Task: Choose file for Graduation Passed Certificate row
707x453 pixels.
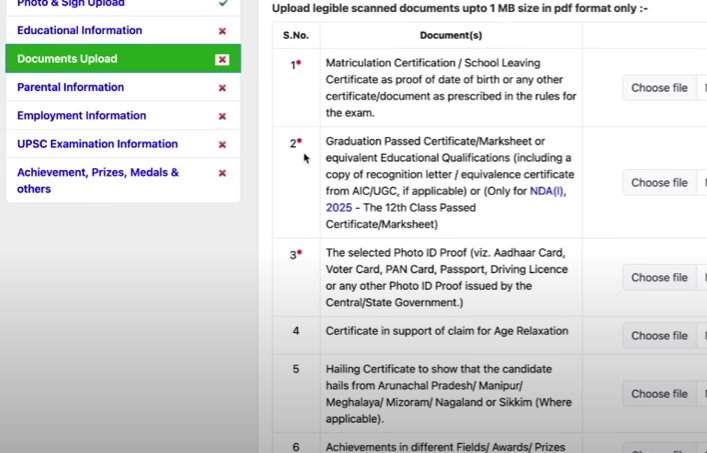Action: (659, 183)
